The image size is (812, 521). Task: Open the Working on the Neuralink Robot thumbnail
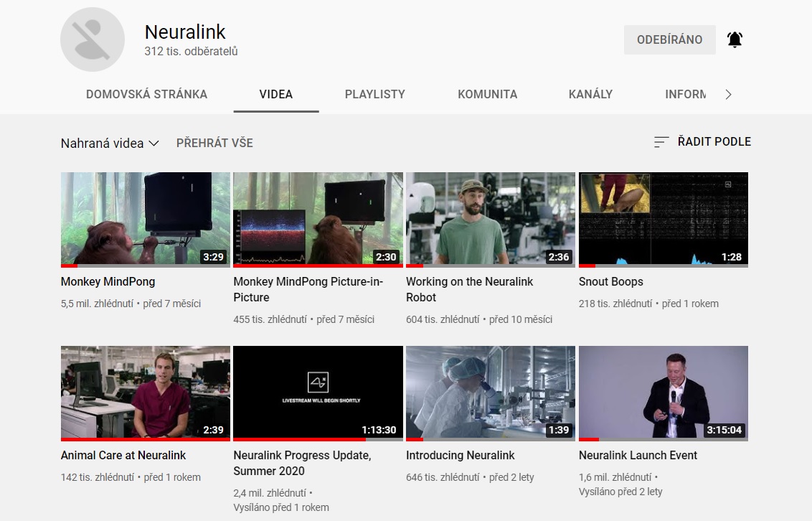tap(491, 220)
